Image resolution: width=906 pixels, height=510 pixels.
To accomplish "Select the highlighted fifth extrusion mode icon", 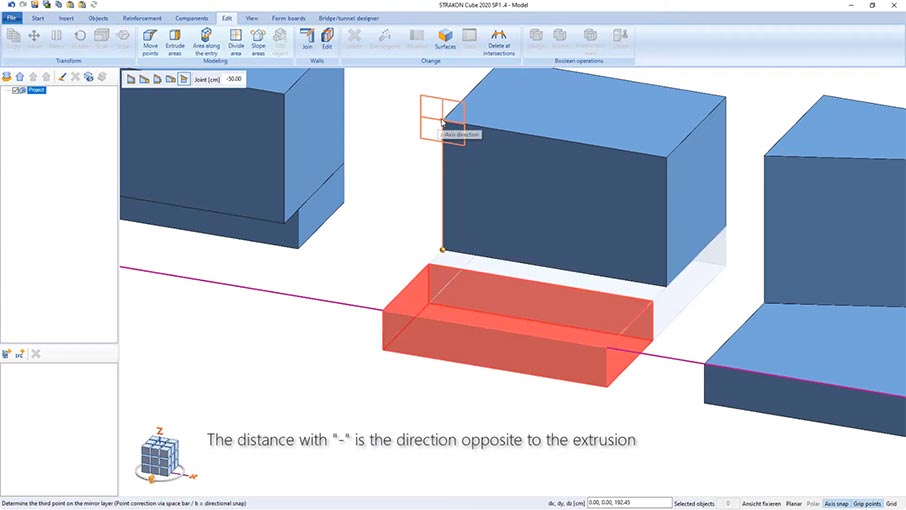I will pos(184,79).
